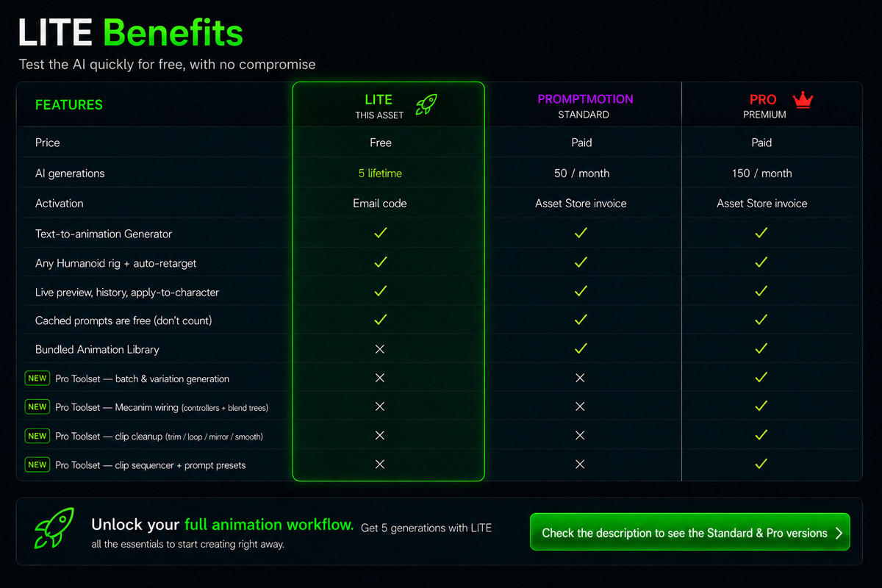Select the PRO Premium column header
The width and height of the screenshot is (882, 588).
(x=764, y=106)
